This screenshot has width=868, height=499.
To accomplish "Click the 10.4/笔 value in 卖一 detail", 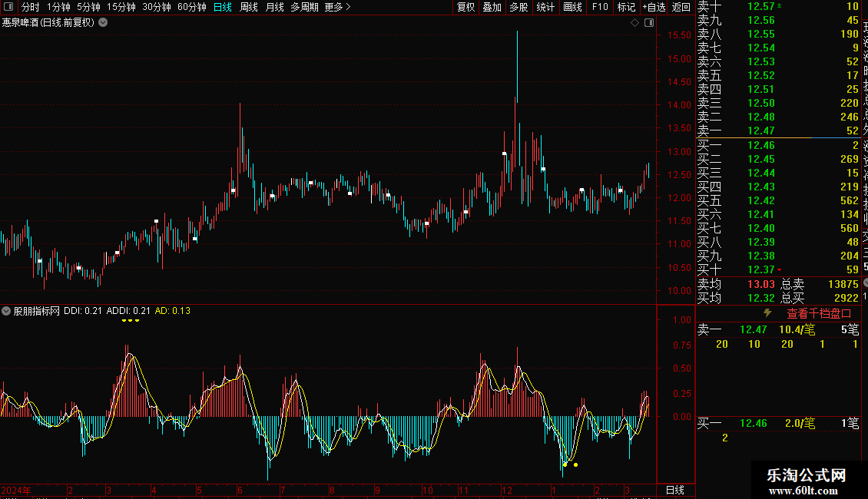I will tap(797, 329).
